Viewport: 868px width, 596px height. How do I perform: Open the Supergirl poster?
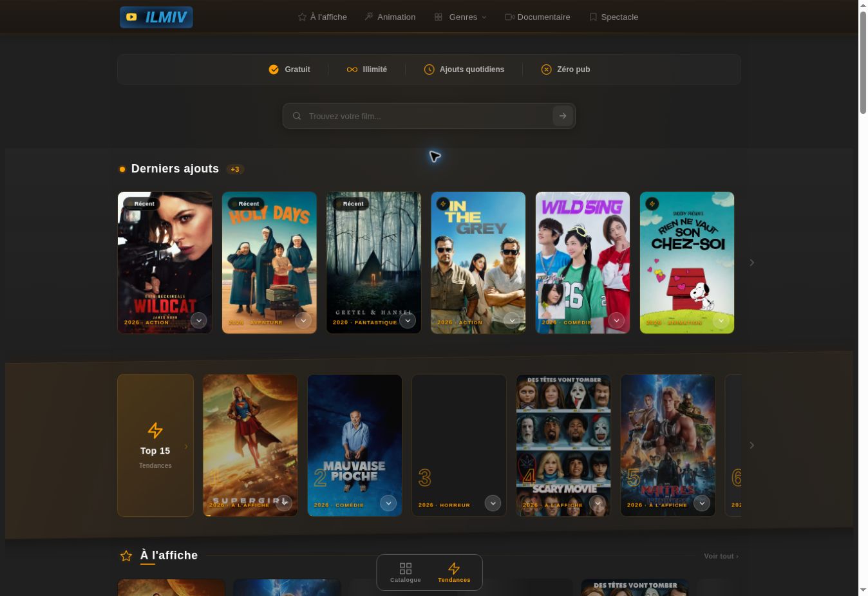tap(250, 445)
